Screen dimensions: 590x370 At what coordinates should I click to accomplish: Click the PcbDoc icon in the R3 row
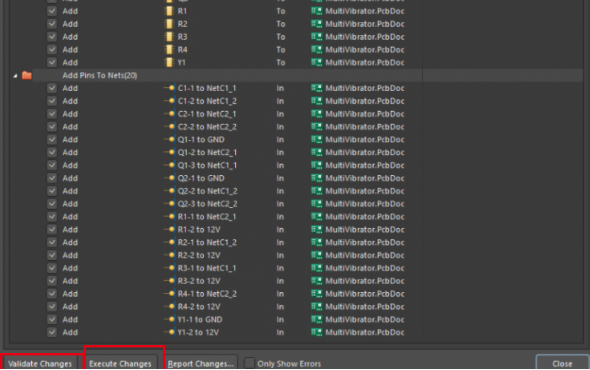pos(316,37)
